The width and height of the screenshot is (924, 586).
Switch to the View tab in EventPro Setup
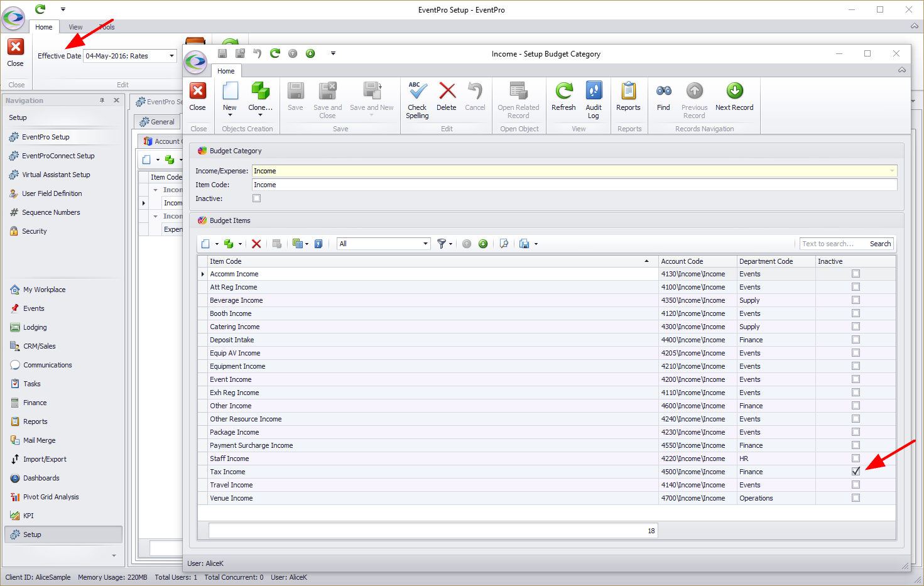[x=75, y=27]
